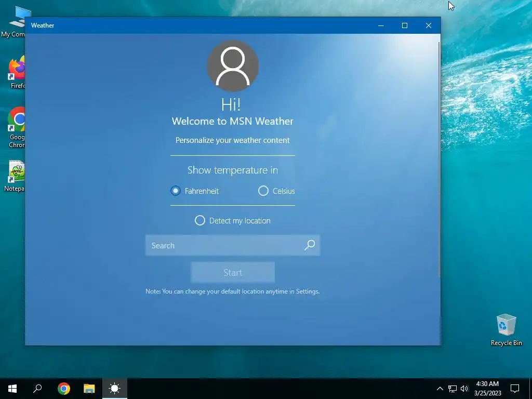Select the Fahrenheit radio button
The image size is (532, 399).
[195, 191]
